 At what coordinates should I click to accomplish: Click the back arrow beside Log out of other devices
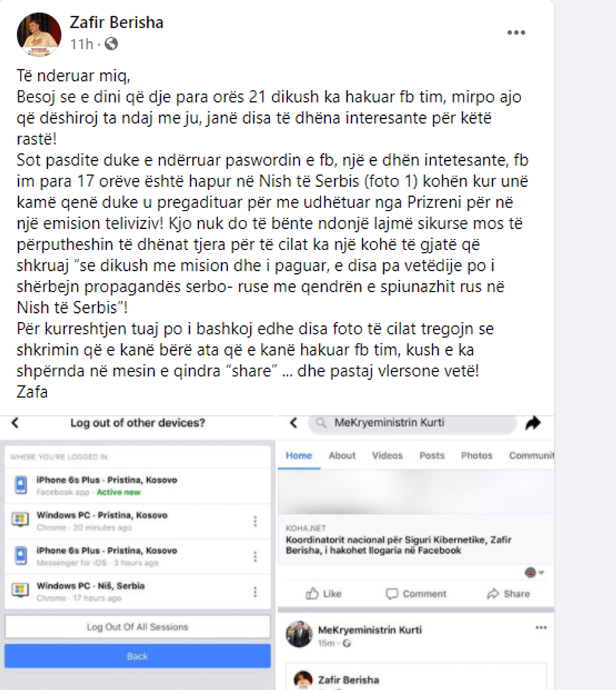tap(15, 423)
